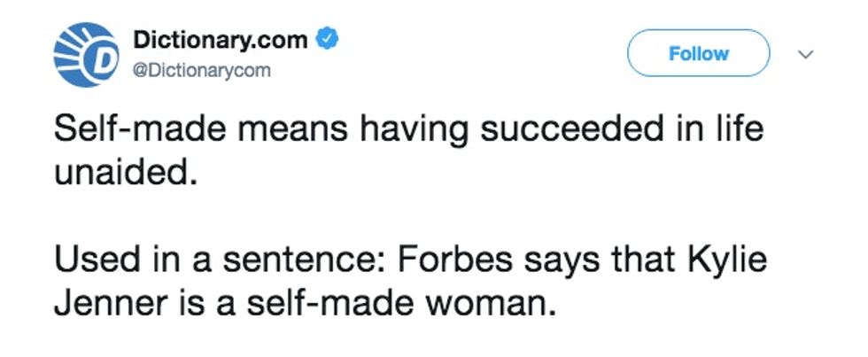Open the tweet options chevron menu

click(x=806, y=55)
